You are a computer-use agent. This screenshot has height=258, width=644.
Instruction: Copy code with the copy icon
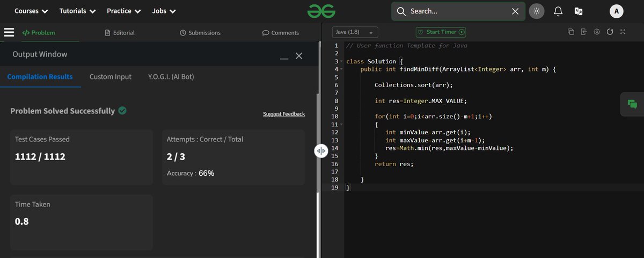[x=571, y=32]
